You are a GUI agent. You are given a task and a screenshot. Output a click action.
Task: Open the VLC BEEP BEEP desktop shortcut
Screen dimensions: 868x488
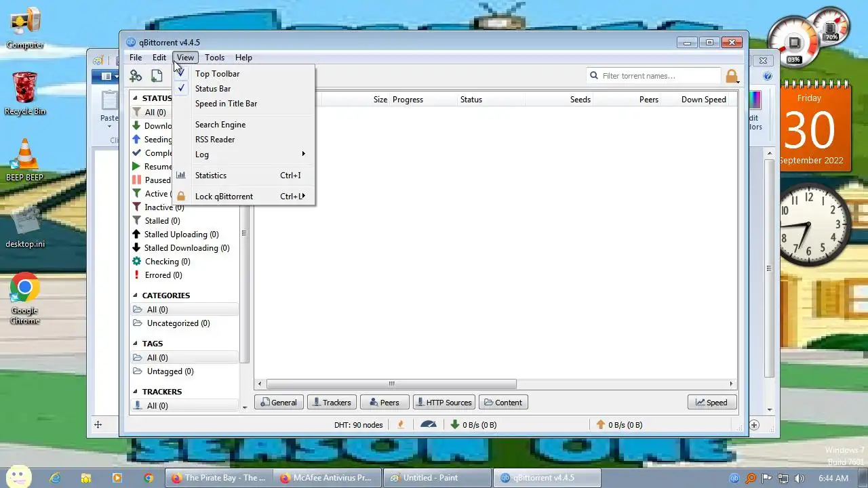tap(24, 159)
